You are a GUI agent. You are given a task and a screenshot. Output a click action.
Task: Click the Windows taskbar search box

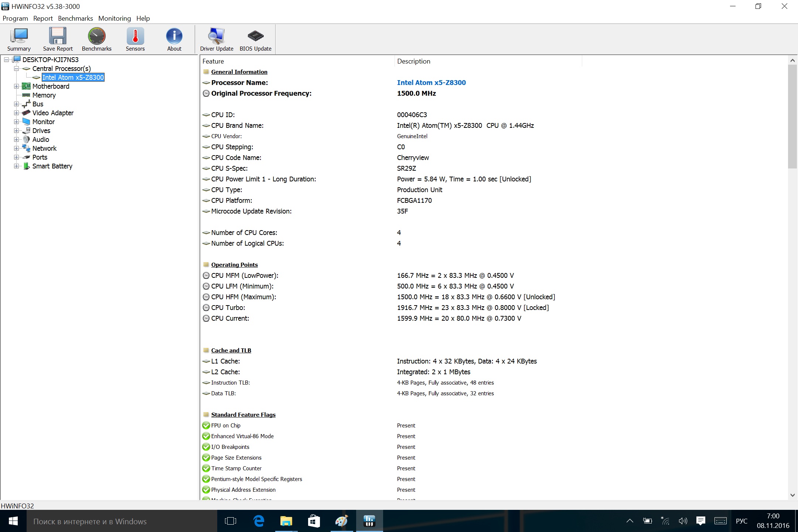pyautogui.click(x=122, y=521)
